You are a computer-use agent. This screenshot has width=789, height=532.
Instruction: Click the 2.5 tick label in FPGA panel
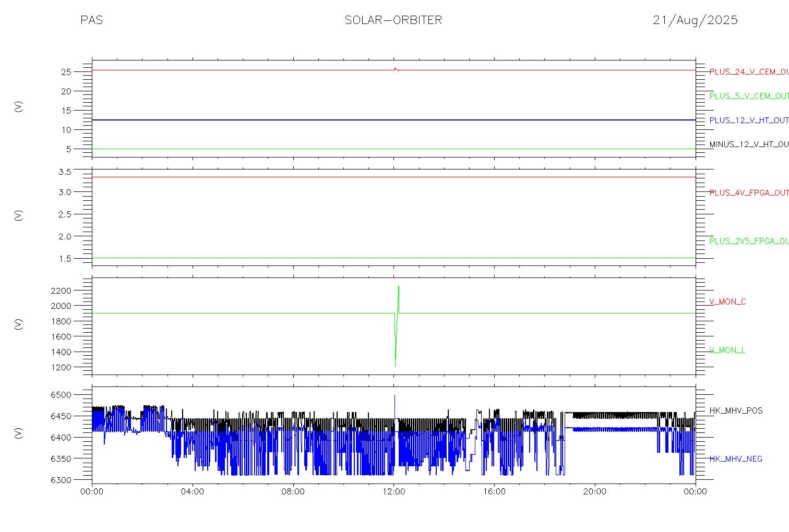[65, 214]
